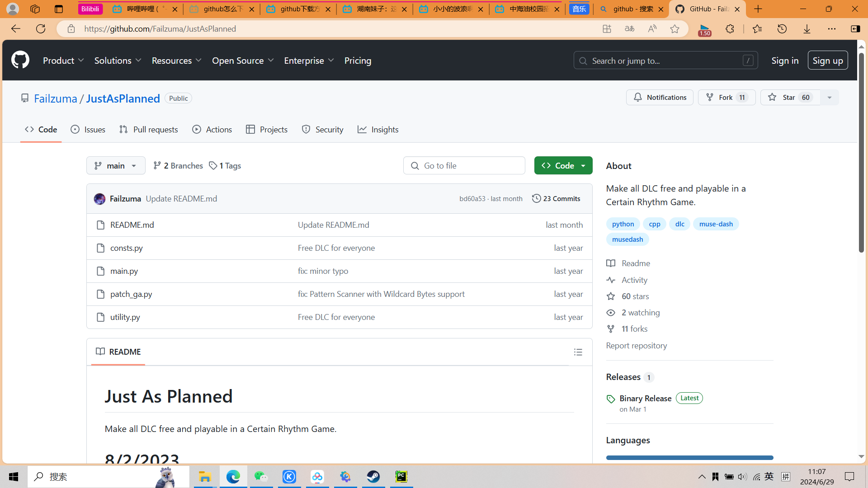Viewport: 868px width, 488px height.
Task: Click the browser back arrow
Action: click(x=16, y=29)
